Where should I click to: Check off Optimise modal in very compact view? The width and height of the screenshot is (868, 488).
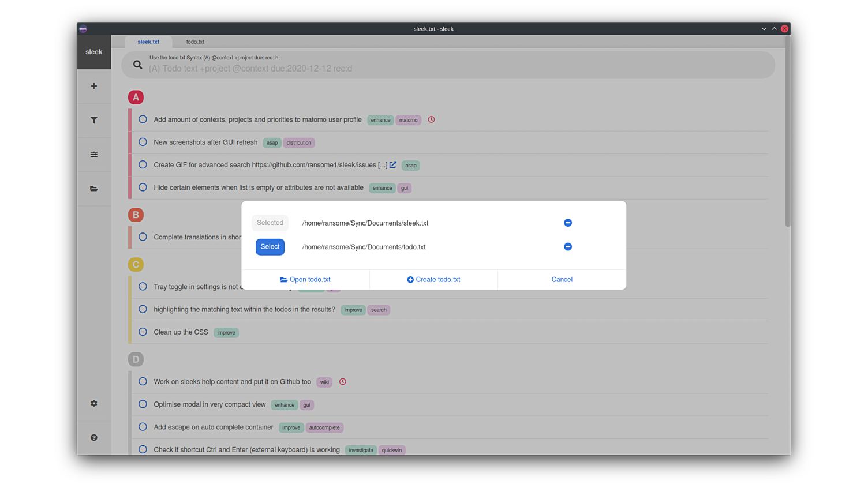pos(143,404)
